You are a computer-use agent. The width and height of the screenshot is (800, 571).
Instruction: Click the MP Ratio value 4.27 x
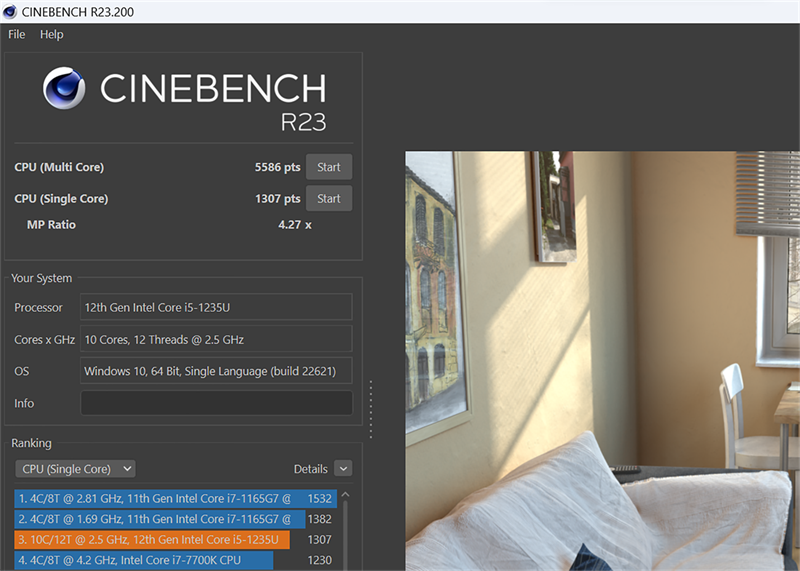[294, 225]
